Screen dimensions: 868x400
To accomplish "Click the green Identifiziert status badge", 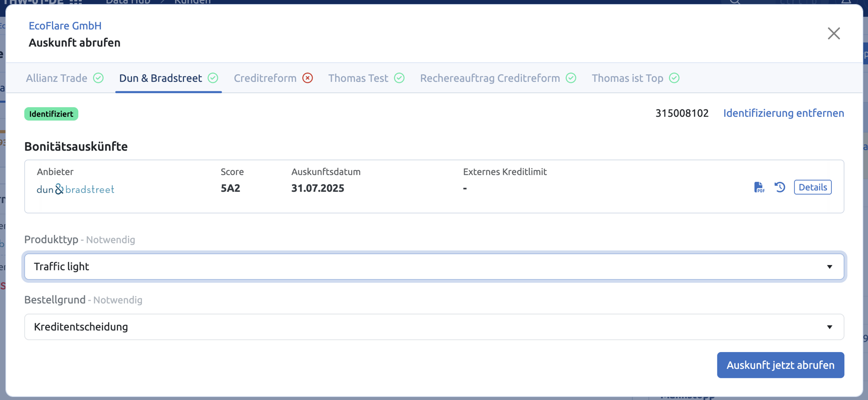I will pyautogui.click(x=51, y=114).
